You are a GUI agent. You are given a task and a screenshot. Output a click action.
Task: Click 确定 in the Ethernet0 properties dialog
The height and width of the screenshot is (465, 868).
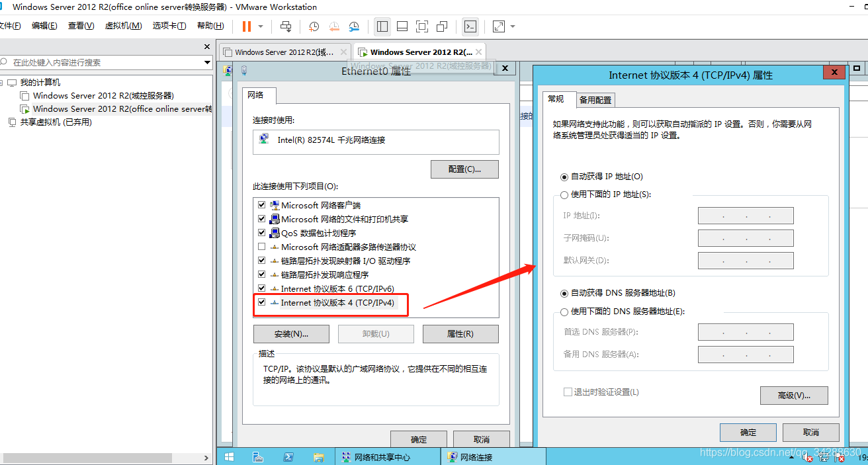point(419,439)
